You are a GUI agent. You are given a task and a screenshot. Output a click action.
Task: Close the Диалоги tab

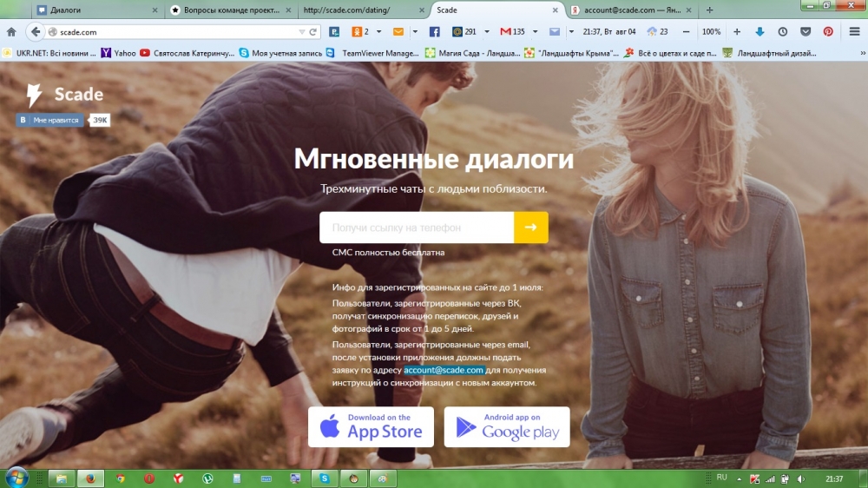pyautogui.click(x=155, y=10)
